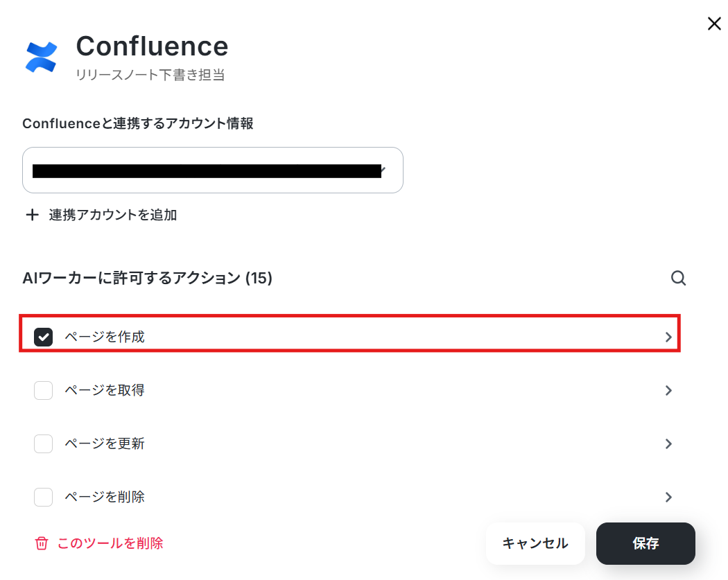This screenshot has height=580, width=728.
Task: Expand the ページを作成 chevron
Action: click(x=668, y=337)
